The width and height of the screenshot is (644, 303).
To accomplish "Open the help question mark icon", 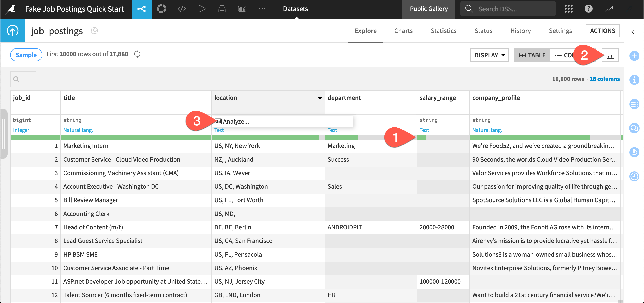I will coord(588,9).
